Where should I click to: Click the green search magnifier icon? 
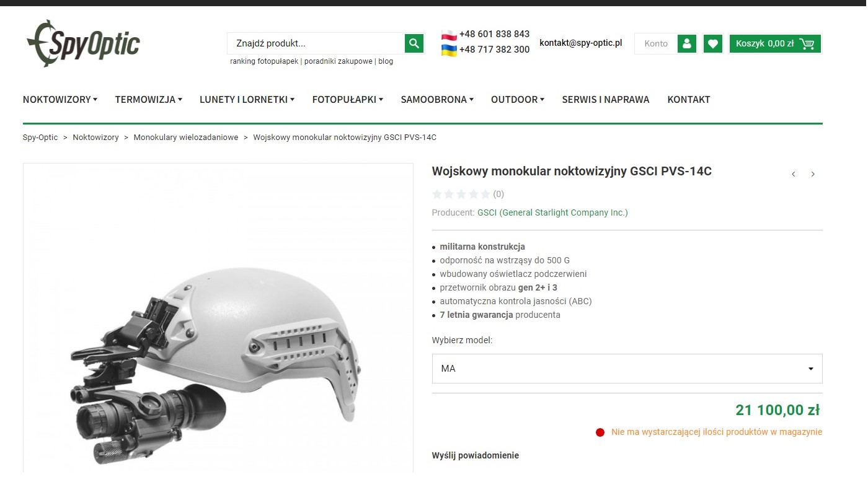[x=414, y=43]
